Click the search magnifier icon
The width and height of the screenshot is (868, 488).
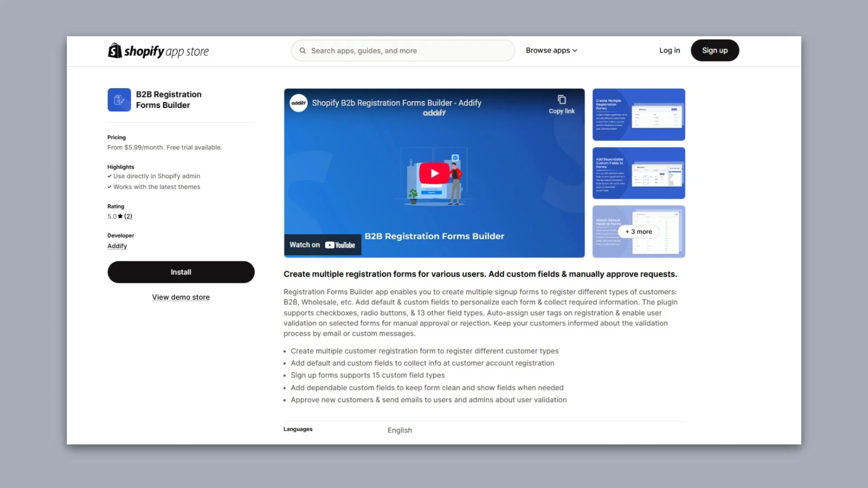point(302,51)
